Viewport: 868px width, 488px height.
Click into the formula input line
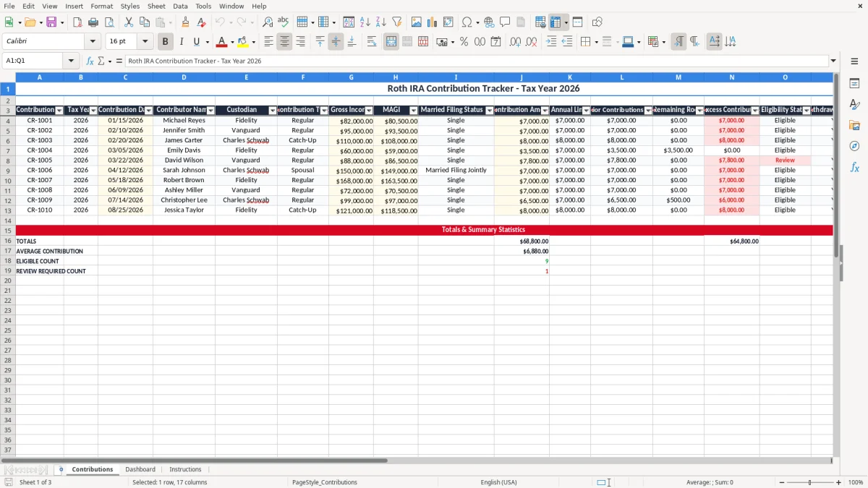point(477,61)
